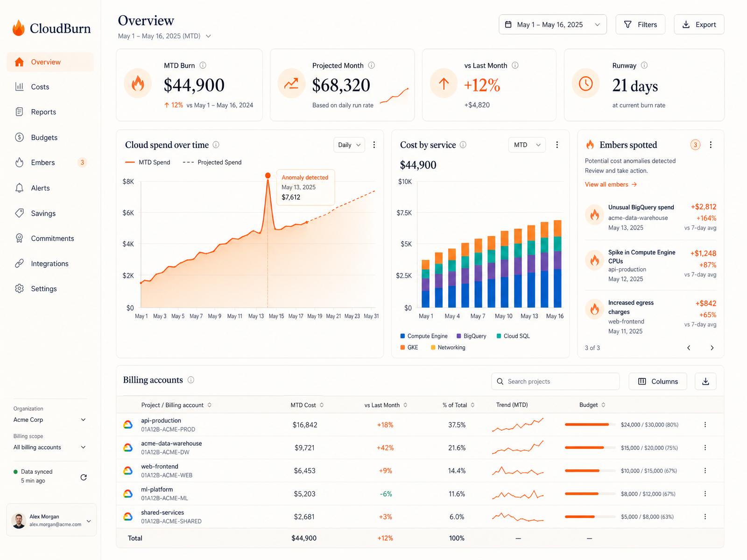Click the Search projects input field
The height and width of the screenshot is (560, 747).
tap(556, 381)
